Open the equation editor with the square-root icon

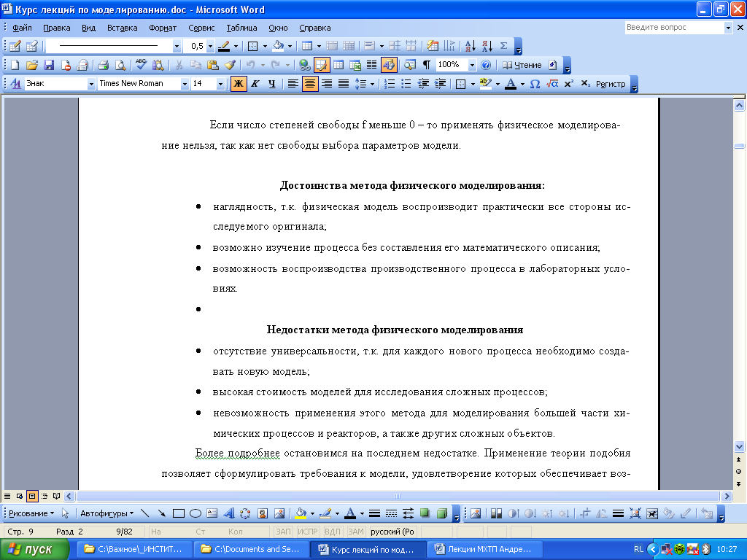point(552,84)
